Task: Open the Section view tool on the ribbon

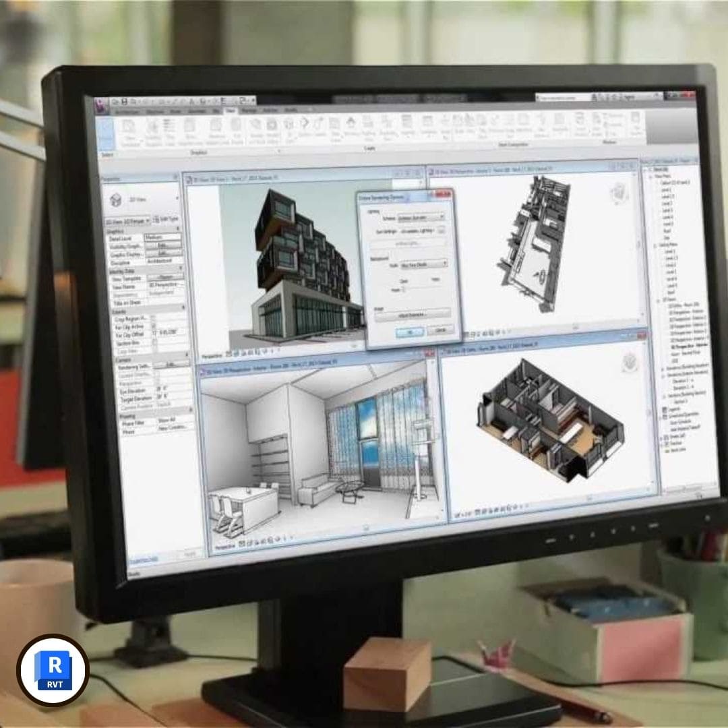Action: 303,125
